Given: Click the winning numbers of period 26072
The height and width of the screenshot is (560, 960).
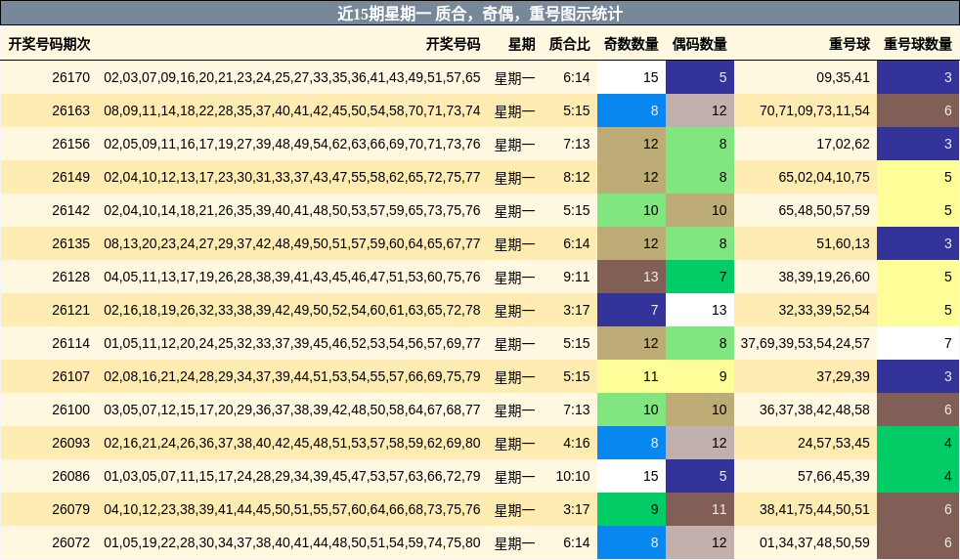Looking at the screenshot, I should [292, 542].
